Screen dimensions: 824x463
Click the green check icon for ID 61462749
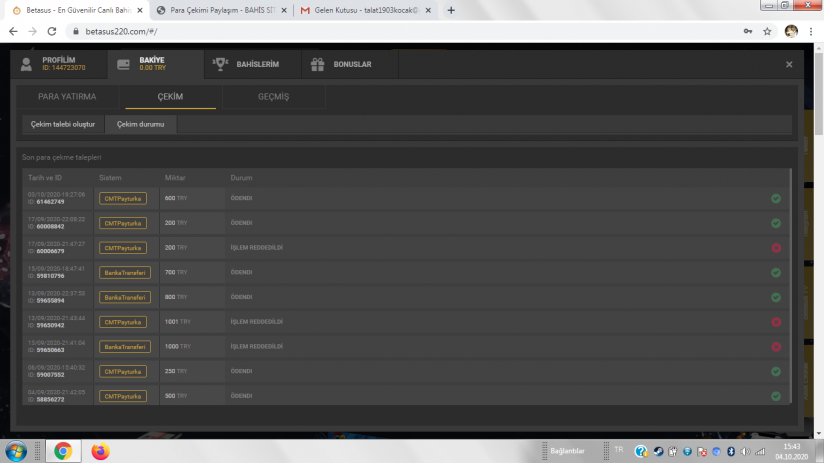pyautogui.click(x=776, y=199)
